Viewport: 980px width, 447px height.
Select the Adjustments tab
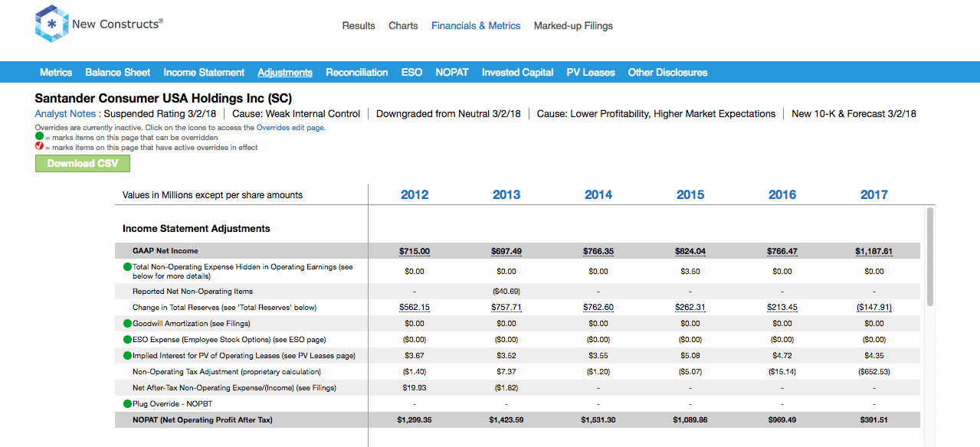[285, 73]
